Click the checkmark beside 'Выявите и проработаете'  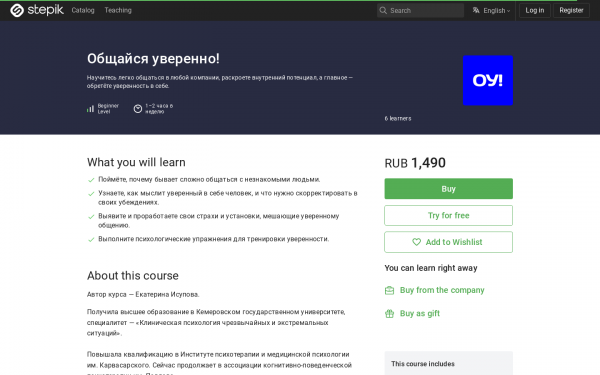[x=91, y=217]
